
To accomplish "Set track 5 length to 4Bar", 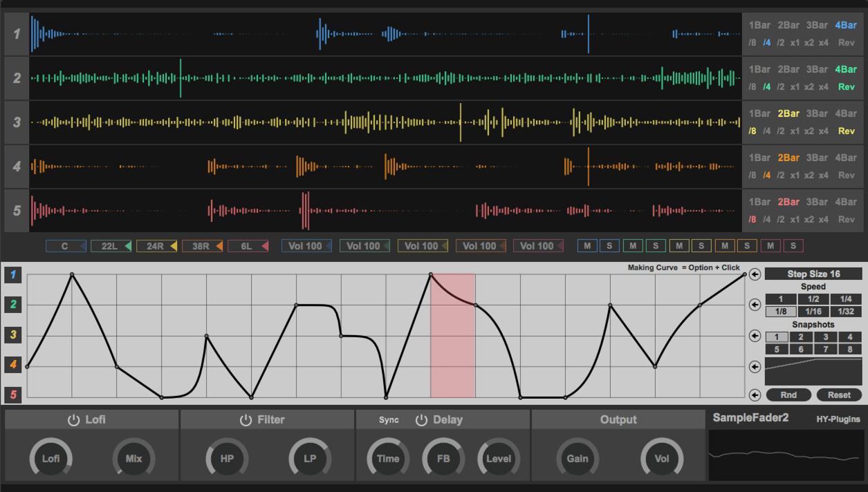I will (x=845, y=202).
